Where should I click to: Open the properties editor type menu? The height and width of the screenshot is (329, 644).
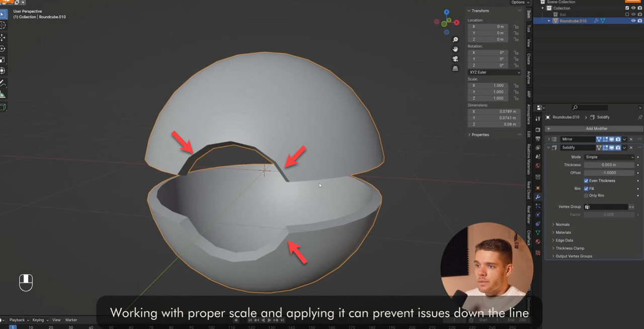[x=540, y=108]
